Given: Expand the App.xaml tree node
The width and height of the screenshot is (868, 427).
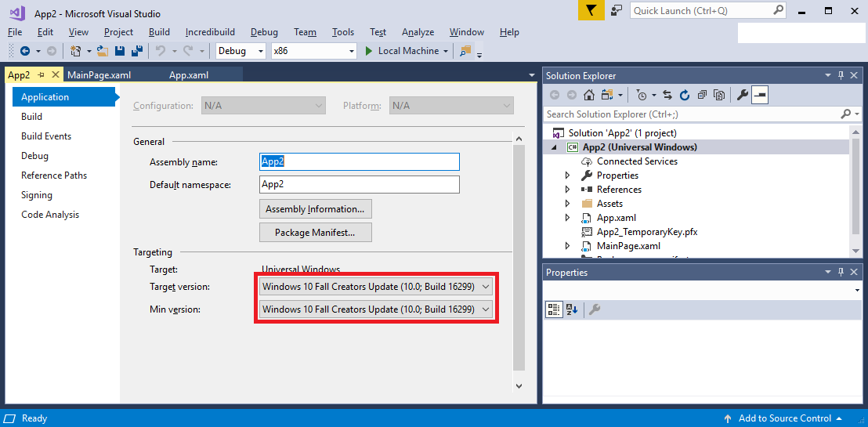Looking at the screenshot, I should 567,218.
